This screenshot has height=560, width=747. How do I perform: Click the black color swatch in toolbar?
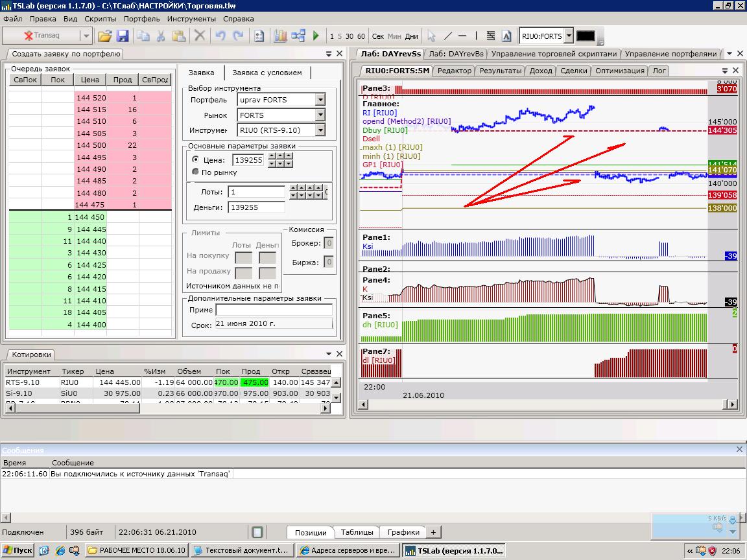point(586,36)
